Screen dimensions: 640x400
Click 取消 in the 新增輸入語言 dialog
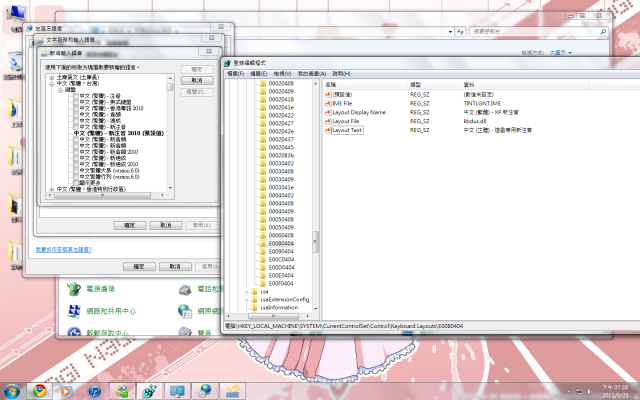coord(197,80)
